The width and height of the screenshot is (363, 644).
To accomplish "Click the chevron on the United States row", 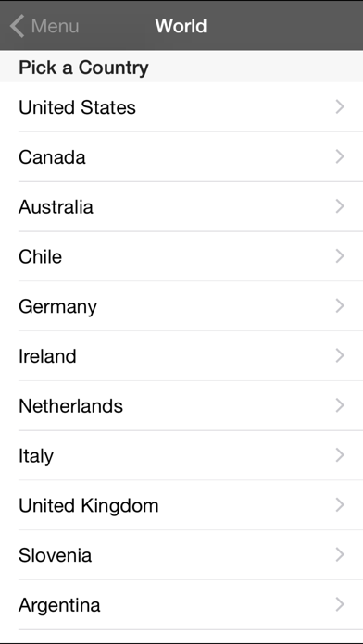I will (x=340, y=106).
